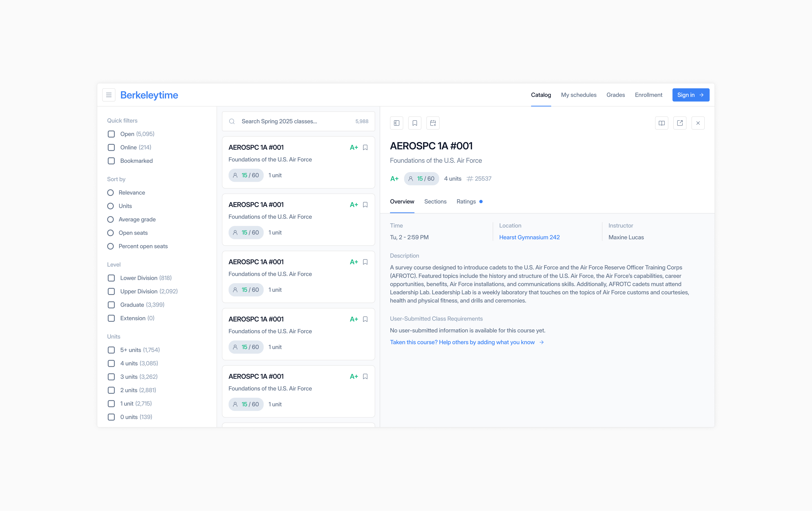Click the 'AEROSPC 1A #001' heading in detail panel
The width and height of the screenshot is (812, 511).
[x=431, y=146]
